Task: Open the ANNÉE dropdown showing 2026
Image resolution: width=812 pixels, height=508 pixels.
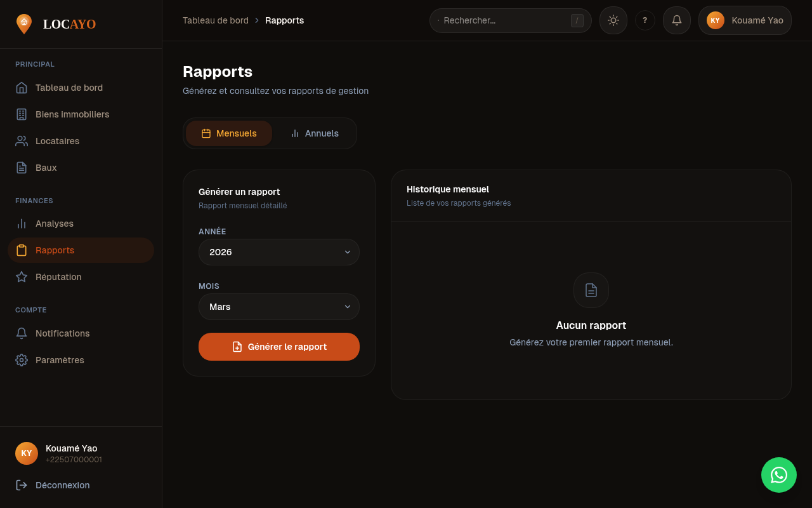Action: coord(278,252)
